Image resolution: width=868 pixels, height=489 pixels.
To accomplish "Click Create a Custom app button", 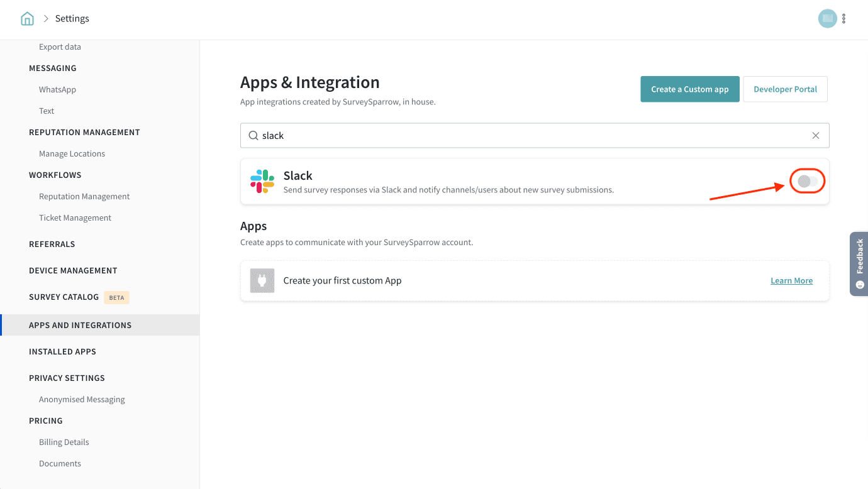I will point(689,89).
